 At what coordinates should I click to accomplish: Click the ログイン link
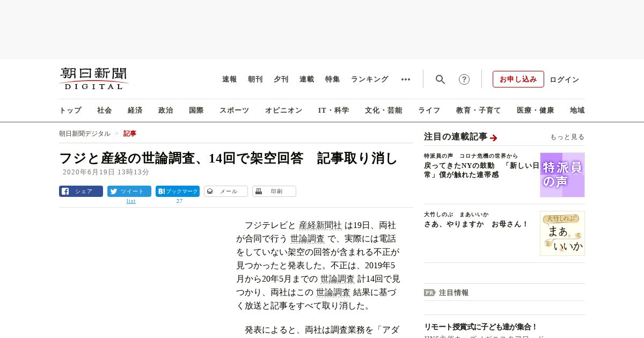click(565, 79)
